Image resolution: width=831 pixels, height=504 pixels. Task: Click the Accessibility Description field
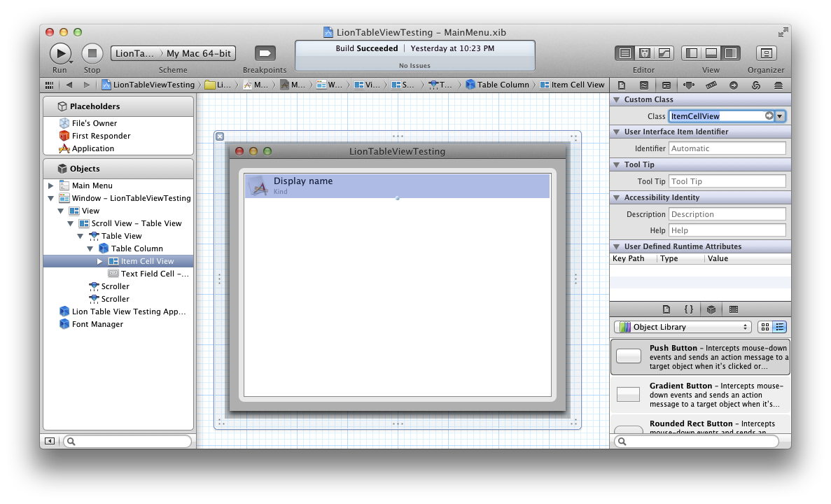[727, 214]
